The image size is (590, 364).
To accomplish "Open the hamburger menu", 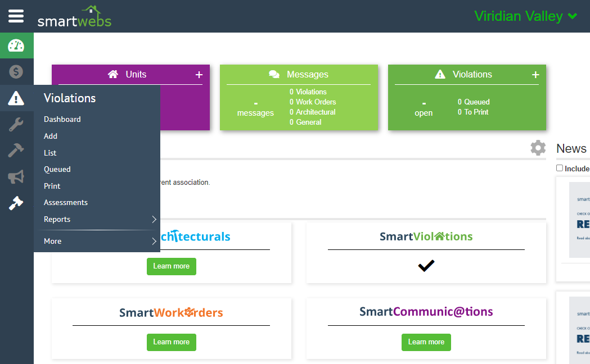I will pos(16,16).
